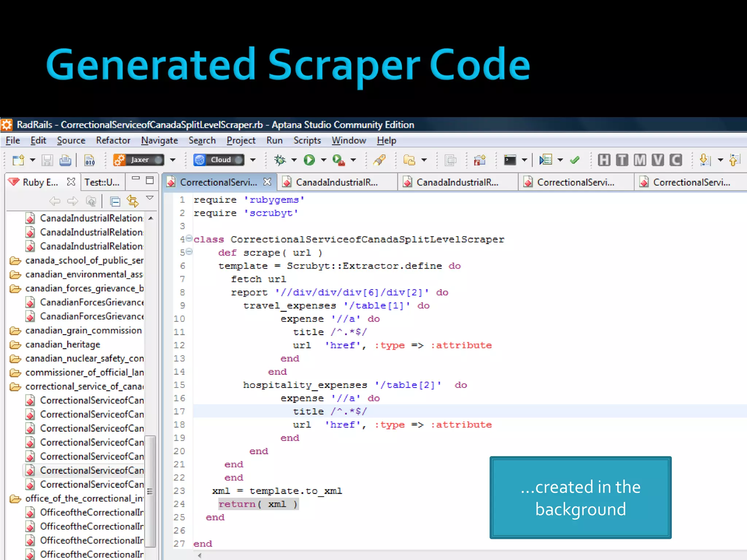The image size is (747, 560).
Task: Select the second CanadaIndustrialR... editor tab
Action: click(457, 182)
